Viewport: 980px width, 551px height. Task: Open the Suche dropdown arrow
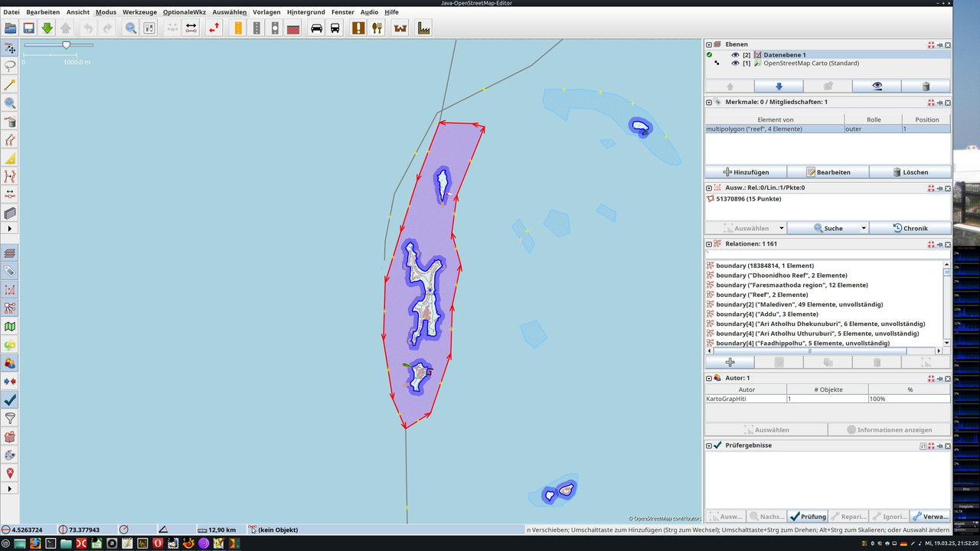point(864,228)
